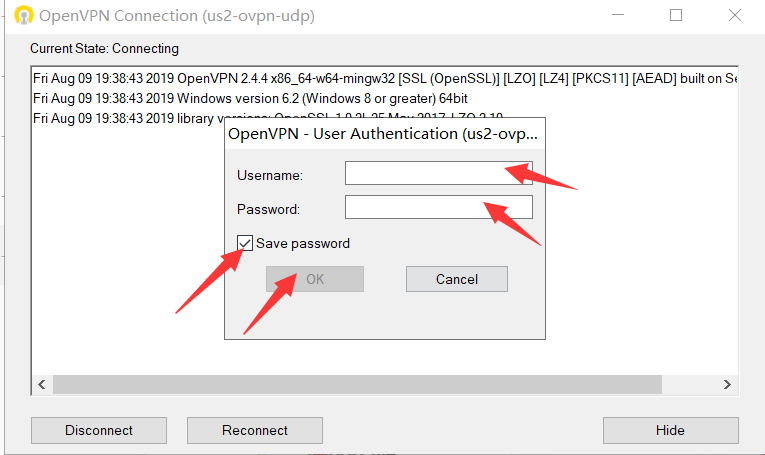765x455 pixels.
Task: Close the OpenVPN Connection window
Action: coord(735,16)
